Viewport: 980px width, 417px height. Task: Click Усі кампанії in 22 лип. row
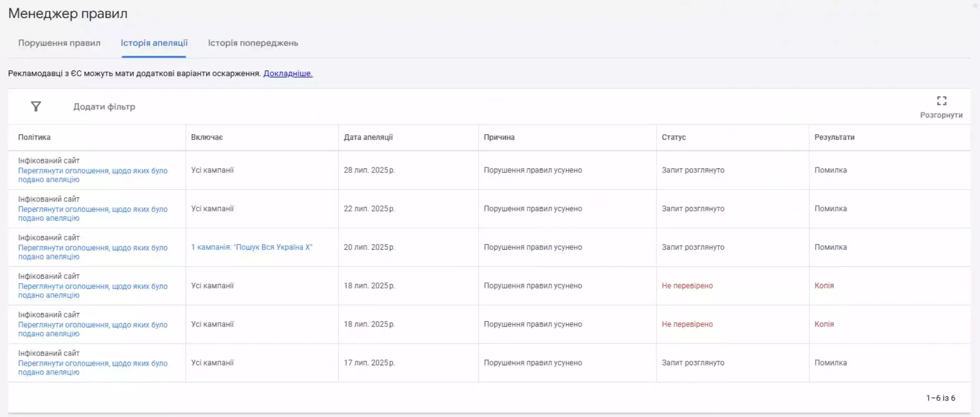click(212, 209)
